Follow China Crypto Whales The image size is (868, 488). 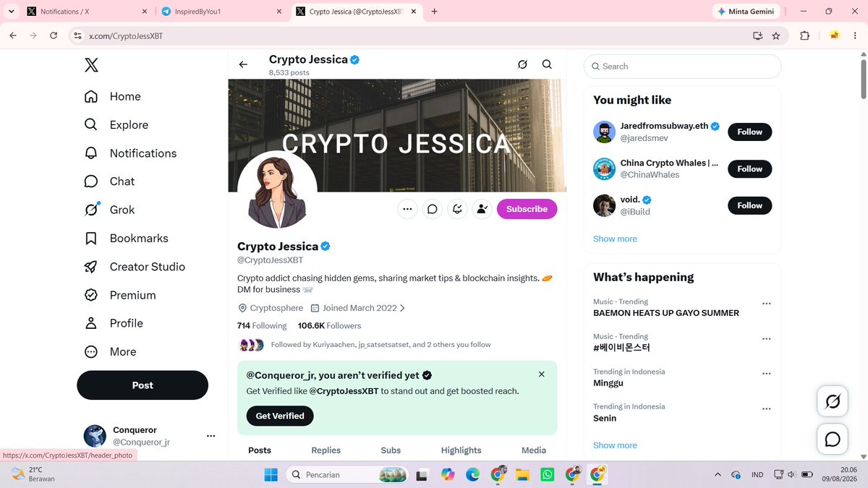point(750,169)
